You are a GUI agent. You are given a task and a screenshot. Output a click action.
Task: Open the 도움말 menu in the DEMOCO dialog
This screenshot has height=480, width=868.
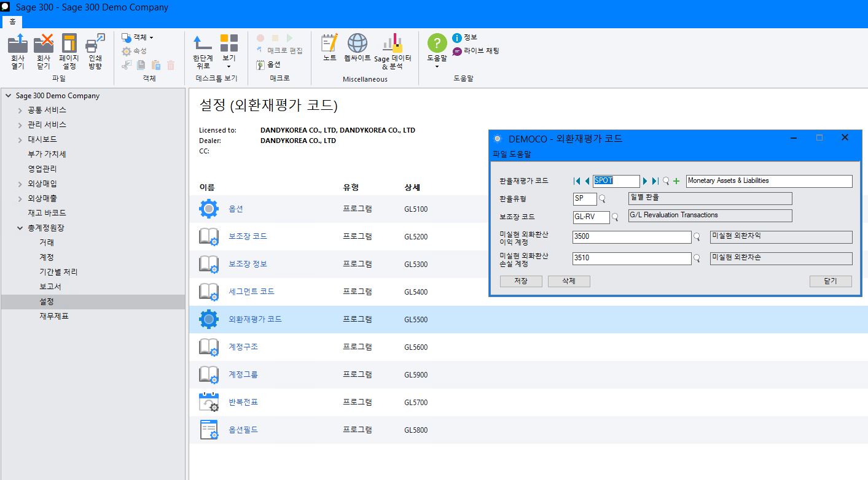coord(519,154)
